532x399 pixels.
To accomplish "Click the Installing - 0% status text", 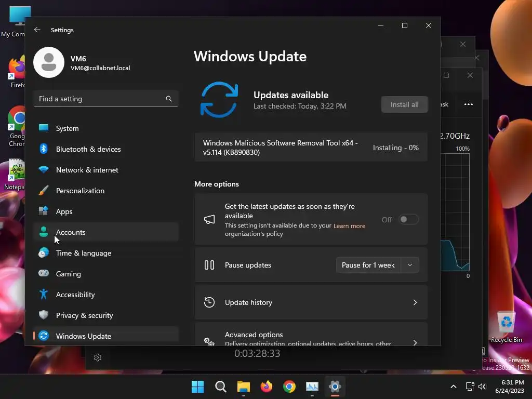I will click(395, 148).
